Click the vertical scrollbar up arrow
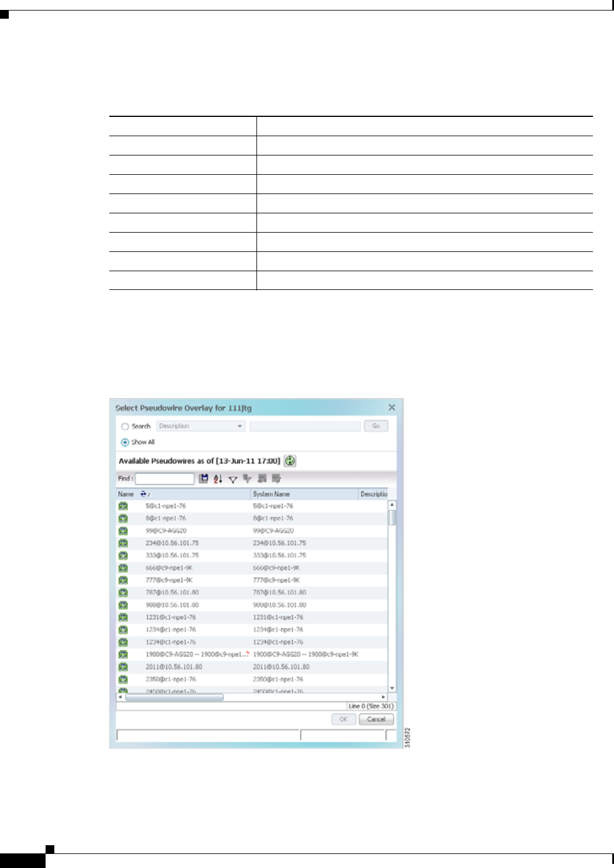 point(392,504)
